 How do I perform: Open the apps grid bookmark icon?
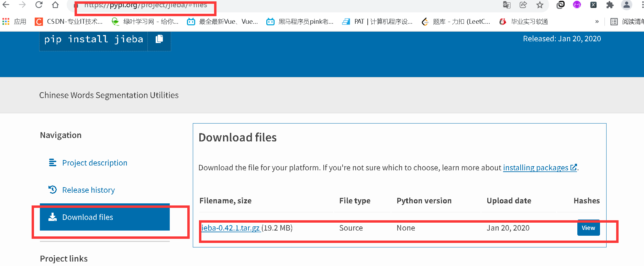point(6,22)
